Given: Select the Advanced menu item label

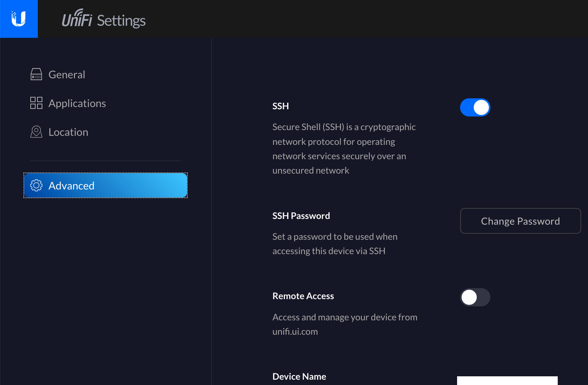Looking at the screenshot, I should 72,186.
